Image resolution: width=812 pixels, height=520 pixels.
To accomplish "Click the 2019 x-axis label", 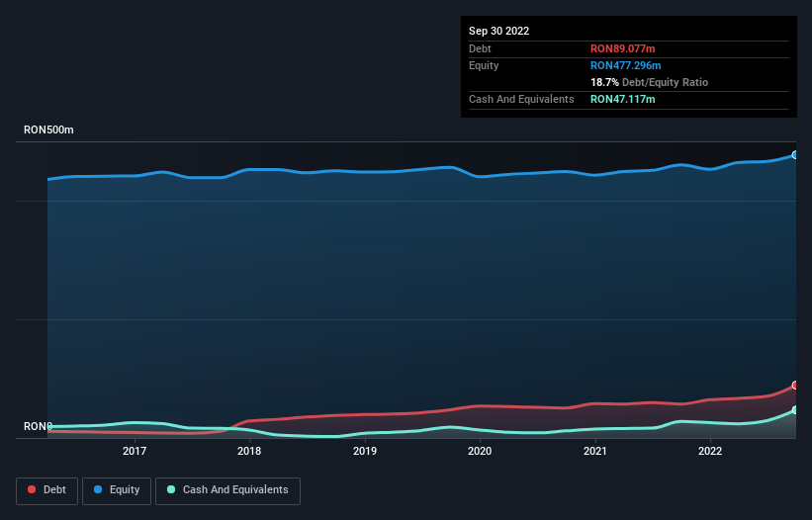I will pyautogui.click(x=365, y=451).
